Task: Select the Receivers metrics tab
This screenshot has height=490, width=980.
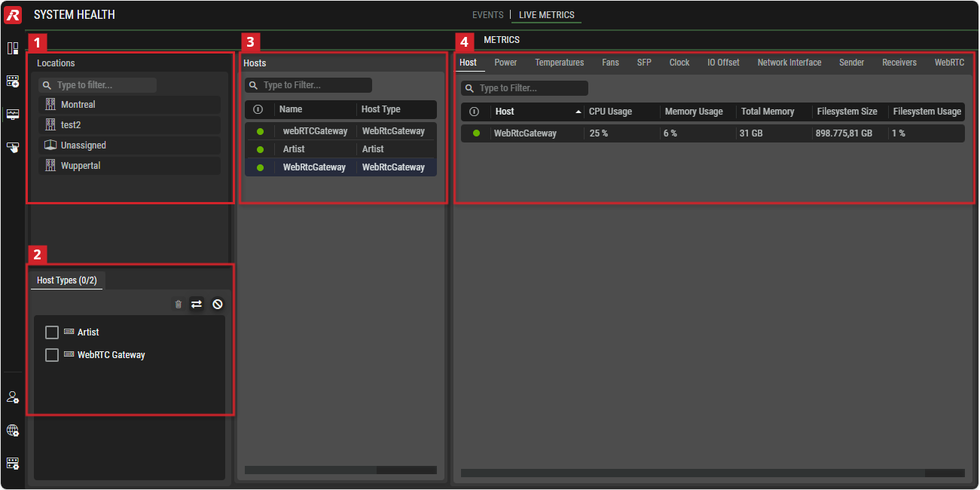Action: tap(899, 63)
